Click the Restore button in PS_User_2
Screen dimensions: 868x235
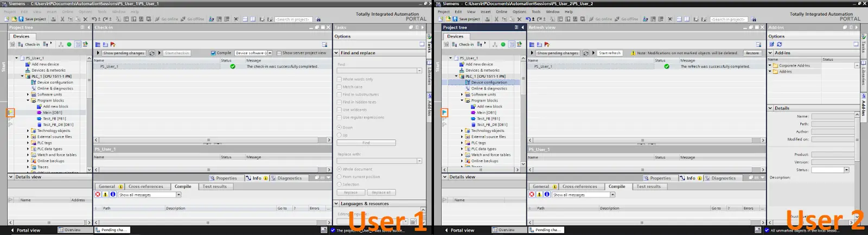pyautogui.click(x=752, y=53)
